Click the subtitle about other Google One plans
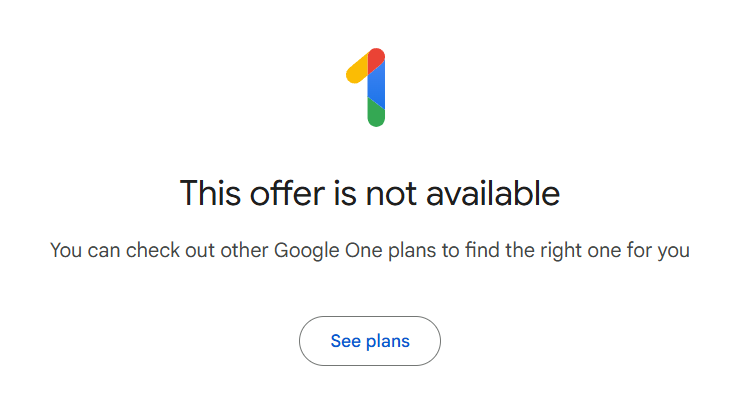The height and width of the screenshot is (396, 743). (x=370, y=251)
